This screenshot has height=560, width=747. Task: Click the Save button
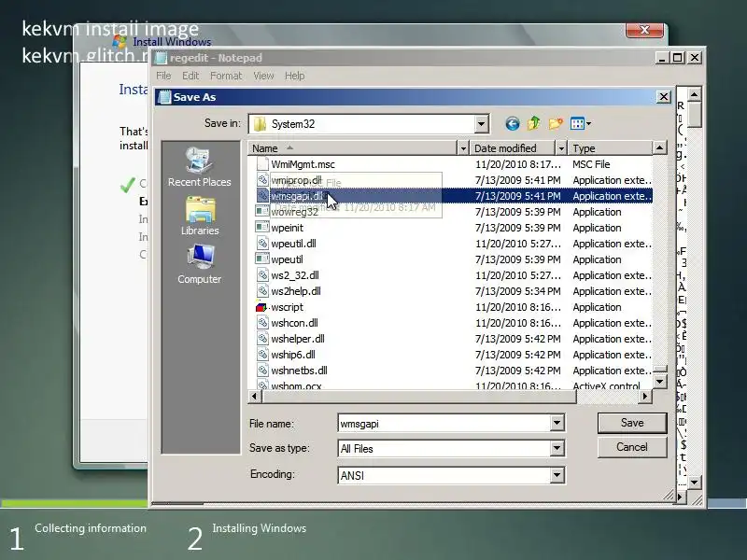[x=632, y=423]
